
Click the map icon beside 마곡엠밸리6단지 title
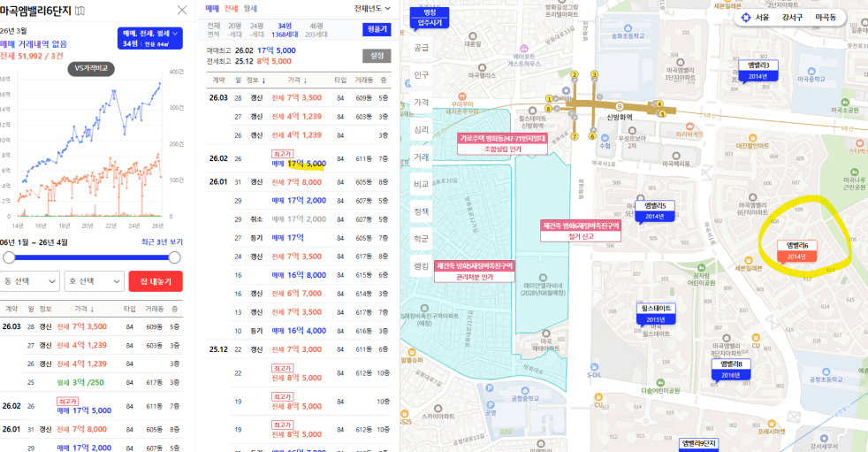(x=80, y=11)
